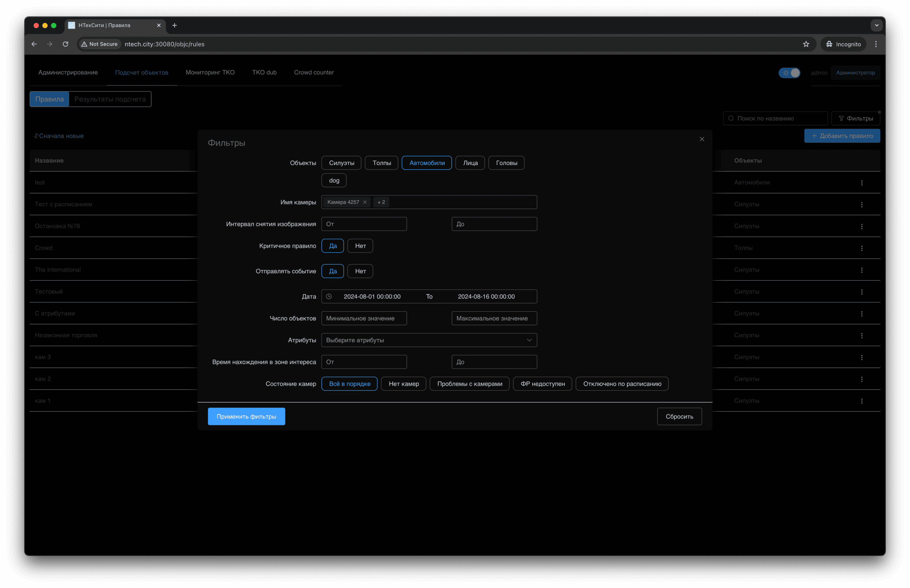Close the filters dialog with X icon
Viewport: 910px width, 588px height.
(702, 139)
